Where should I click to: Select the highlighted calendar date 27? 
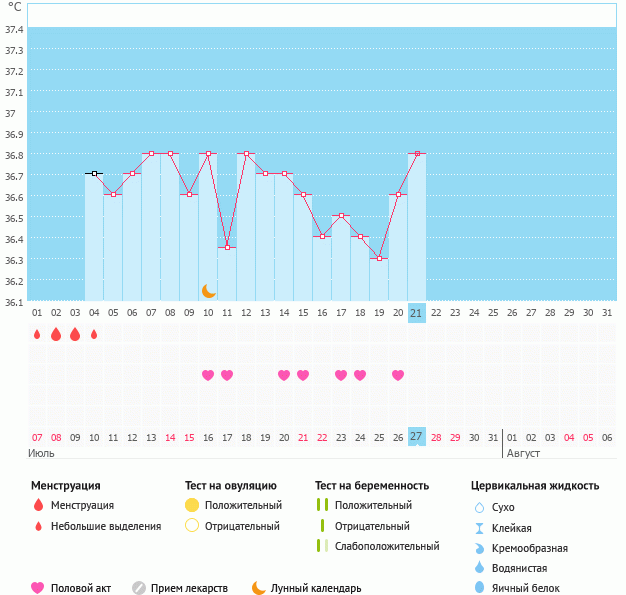(417, 437)
